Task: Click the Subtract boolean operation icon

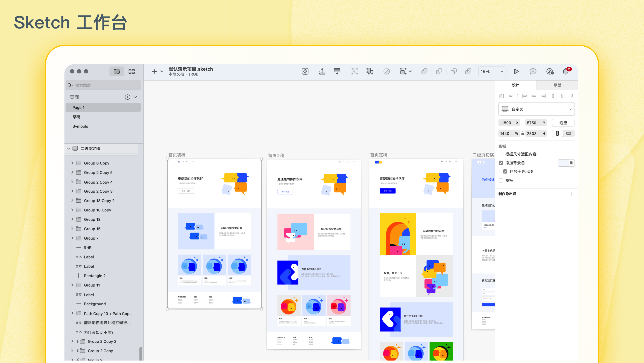Action: 439,71
